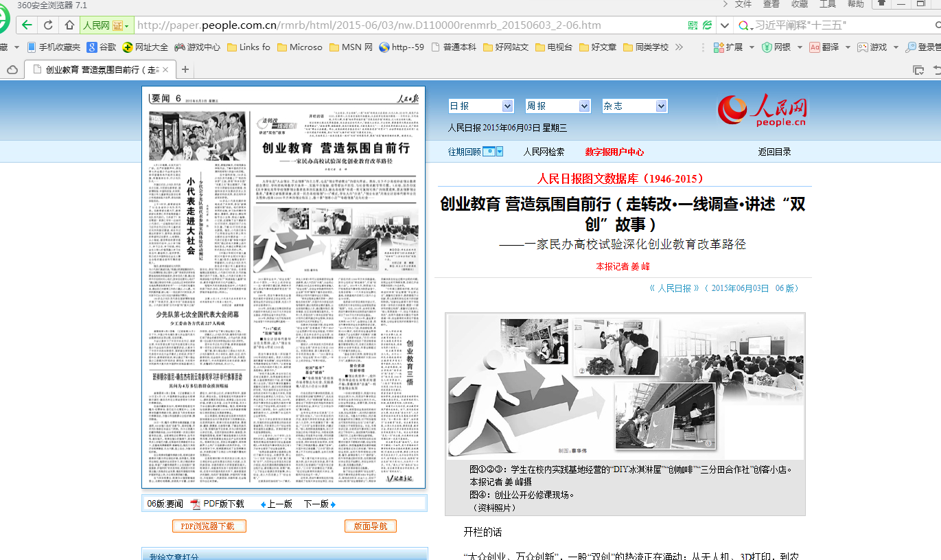Expand the 游戏 dropdown arrow

click(895, 47)
